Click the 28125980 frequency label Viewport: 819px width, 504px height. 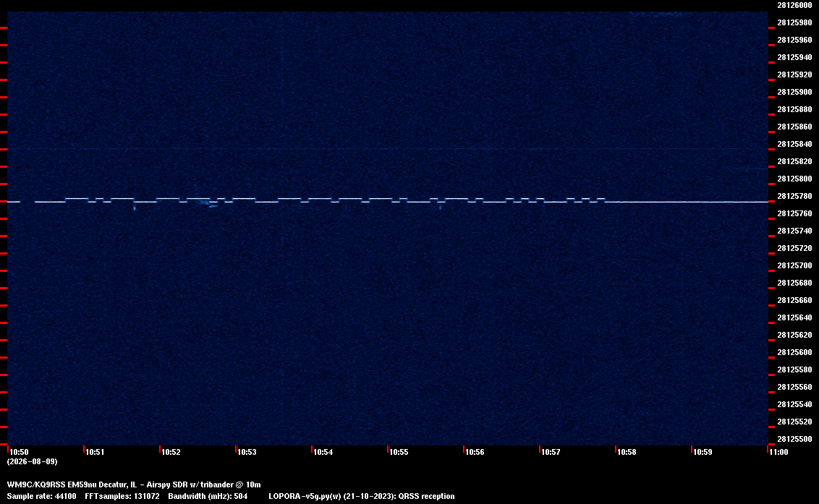794,22
